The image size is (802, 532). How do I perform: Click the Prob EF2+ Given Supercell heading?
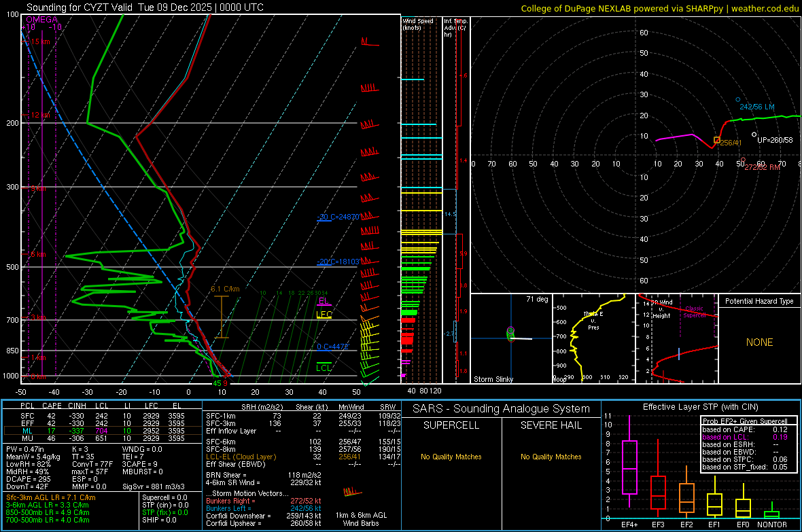pyautogui.click(x=745, y=421)
